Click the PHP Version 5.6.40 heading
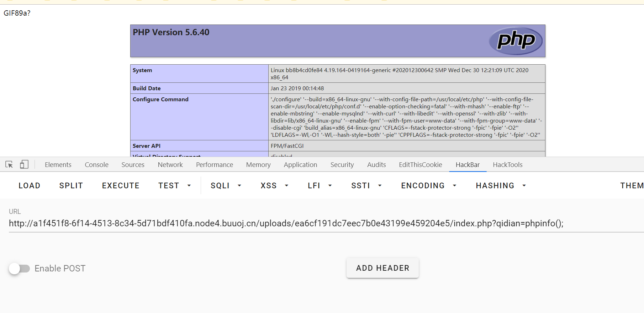Screen dimensions: 644x313 pyautogui.click(x=171, y=32)
